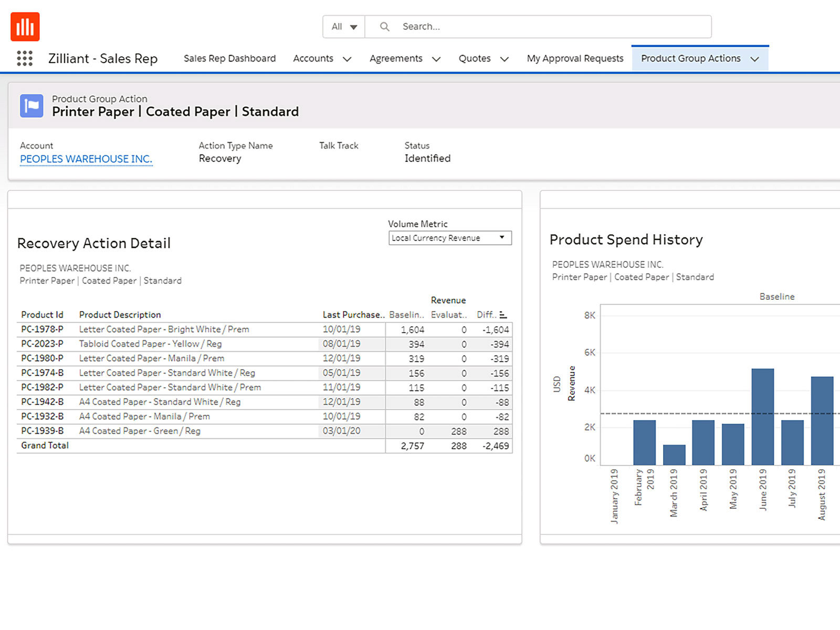Image resolution: width=840 pixels, height=630 pixels.
Task: Open My Approval Requests tab
Action: click(x=575, y=58)
